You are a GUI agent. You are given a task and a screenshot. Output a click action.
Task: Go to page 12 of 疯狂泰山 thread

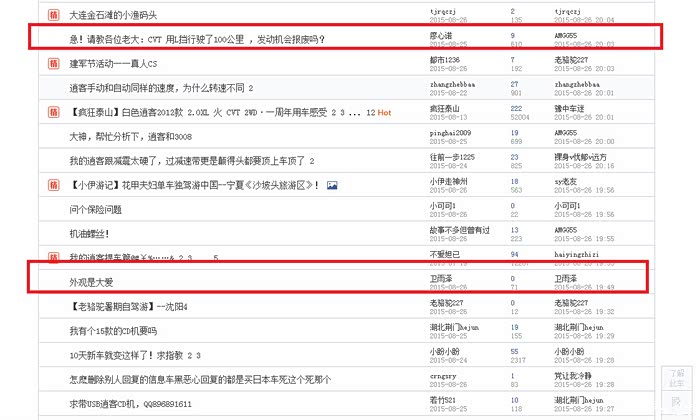371,113
